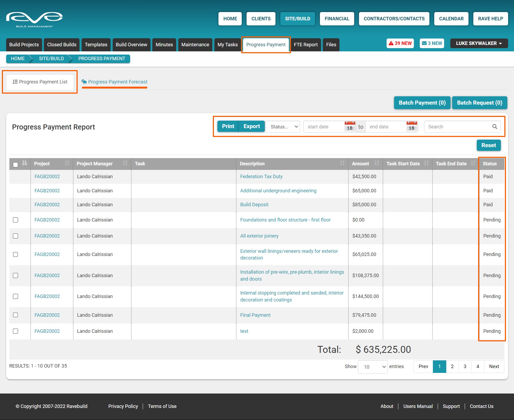Sort by Project Manager column icon
Image resolution: width=514 pixels, height=420 pixels.
tap(125, 163)
